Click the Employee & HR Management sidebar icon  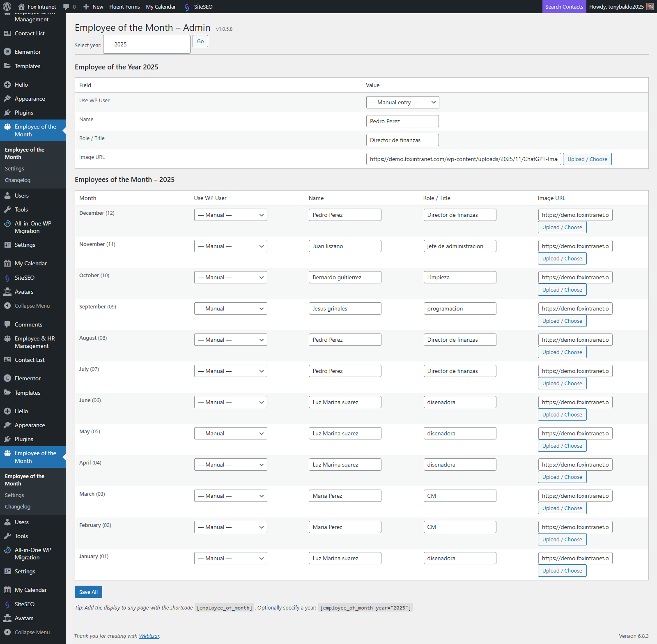[7, 338]
